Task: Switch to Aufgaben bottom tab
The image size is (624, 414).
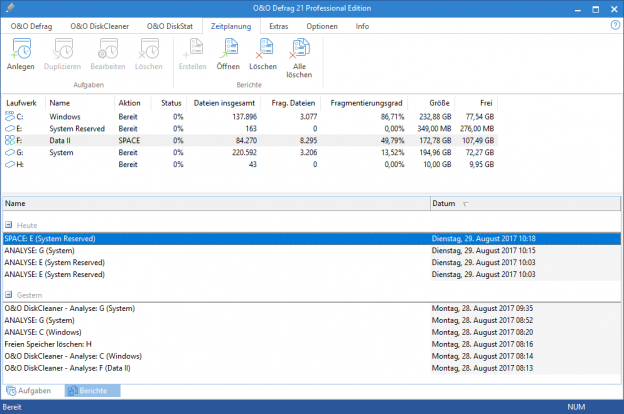Action: coord(32,389)
